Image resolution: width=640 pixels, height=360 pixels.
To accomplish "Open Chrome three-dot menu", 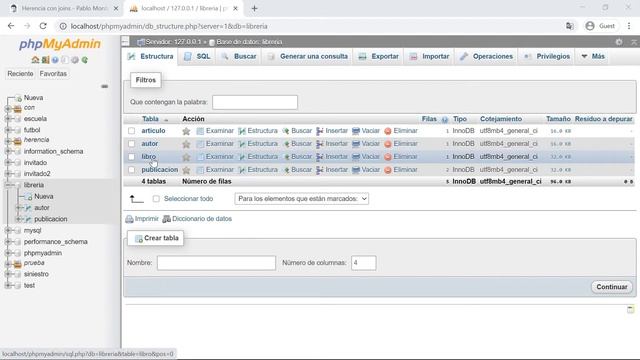I will pyautogui.click(x=629, y=26).
